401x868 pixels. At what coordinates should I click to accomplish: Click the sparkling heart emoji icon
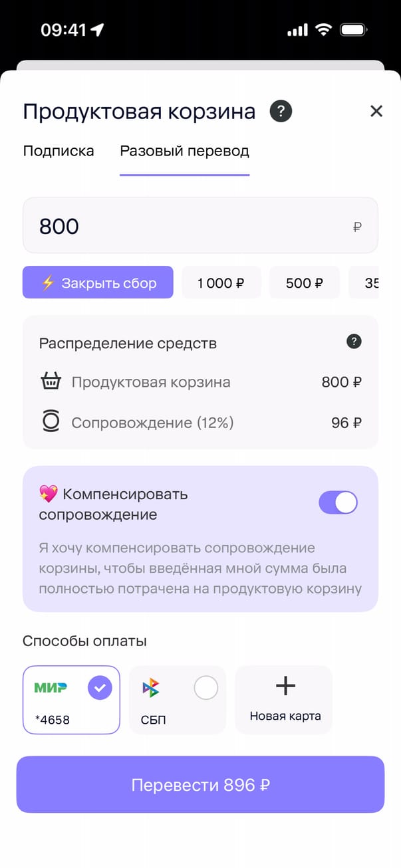pos(48,494)
